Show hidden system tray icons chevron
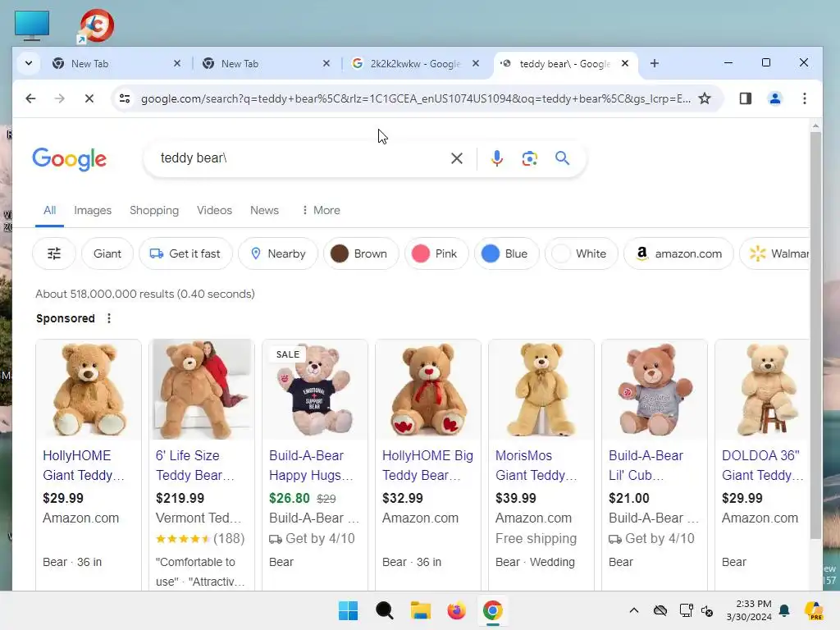Viewport: 840px width, 630px height. click(x=634, y=610)
